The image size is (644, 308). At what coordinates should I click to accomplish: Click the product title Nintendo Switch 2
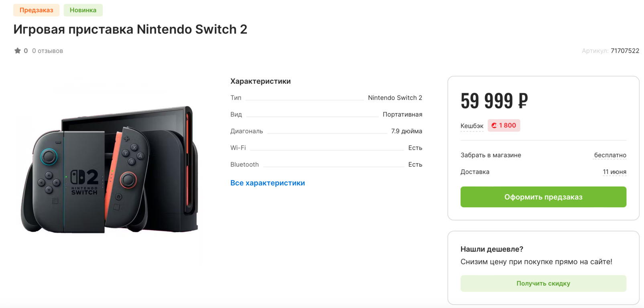click(130, 29)
